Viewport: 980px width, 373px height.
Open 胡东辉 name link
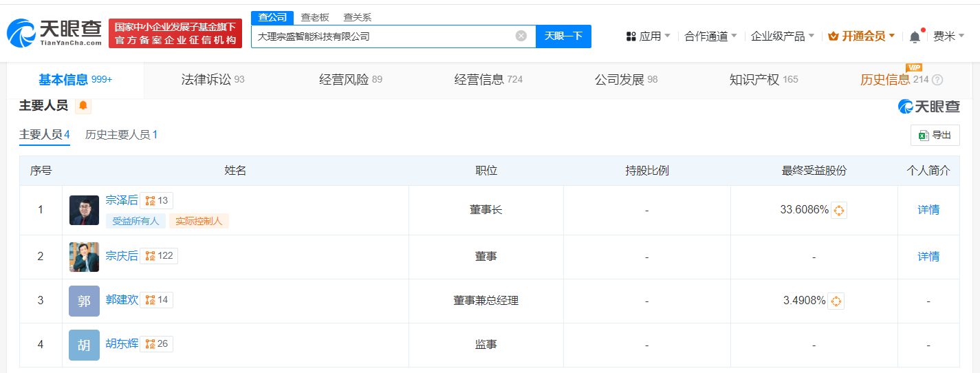122,343
